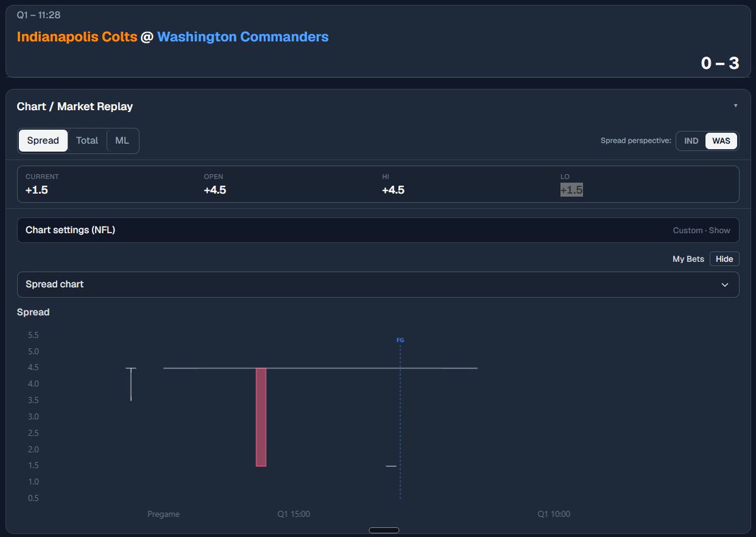Image resolution: width=756 pixels, height=537 pixels.
Task: Click the Pregame label on time axis
Action: 164,514
